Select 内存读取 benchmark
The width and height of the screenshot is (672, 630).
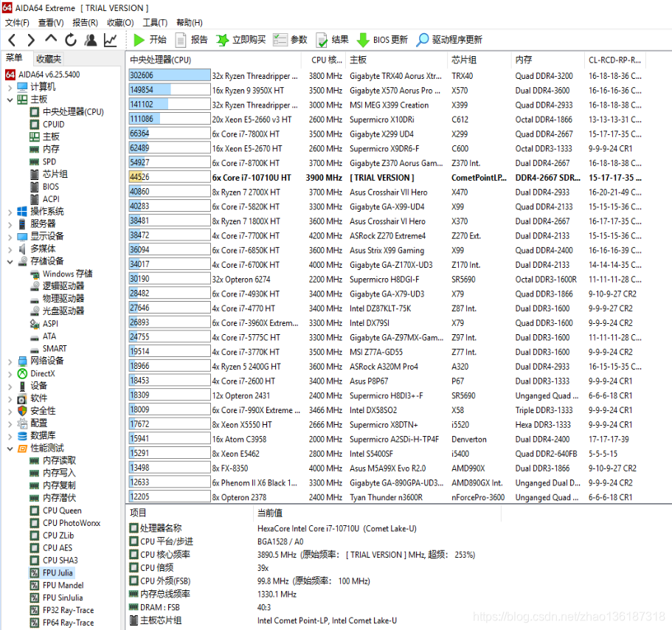pyautogui.click(x=59, y=460)
